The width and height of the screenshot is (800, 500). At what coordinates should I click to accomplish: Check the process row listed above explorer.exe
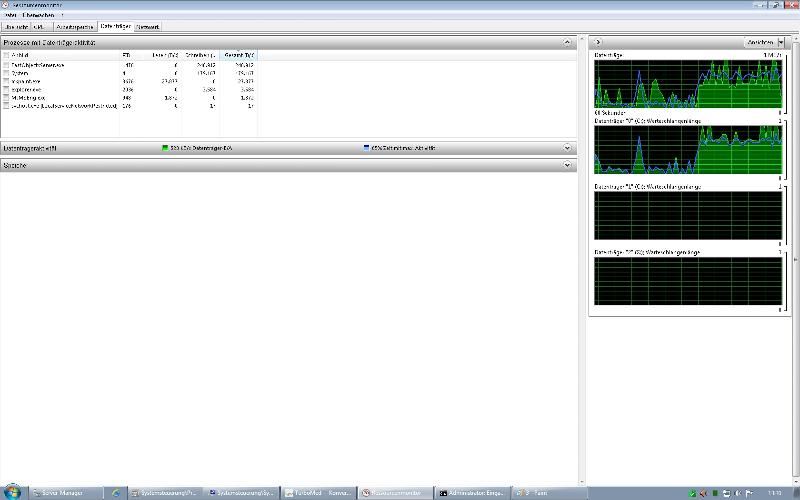click(x=6, y=82)
